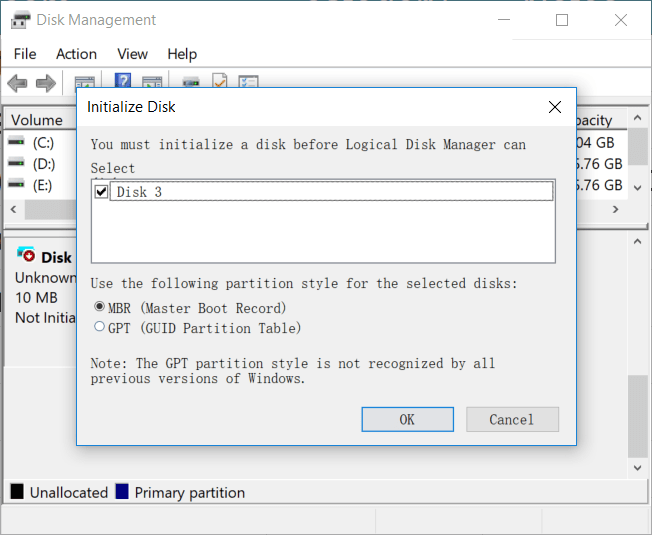Viewport: 652px width, 535px height.
Task: Click the disk pane scroll up arrow
Action: coord(637,242)
